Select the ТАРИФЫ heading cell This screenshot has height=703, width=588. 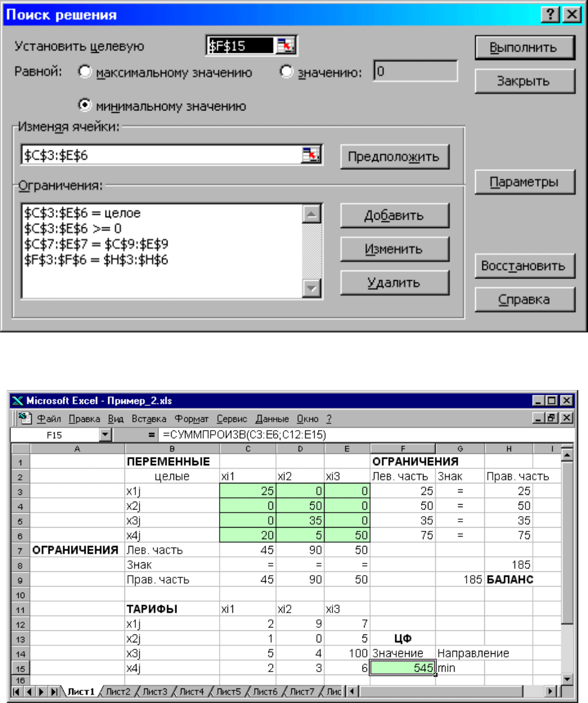tap(172, 609)
